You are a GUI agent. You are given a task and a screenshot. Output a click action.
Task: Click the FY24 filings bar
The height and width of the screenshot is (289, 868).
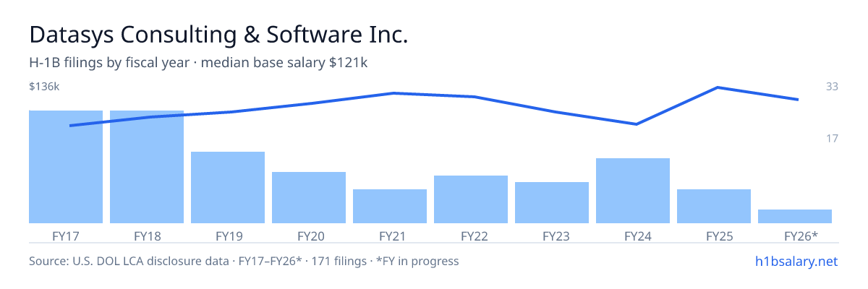pyautogui.click(x=633, y=191)
